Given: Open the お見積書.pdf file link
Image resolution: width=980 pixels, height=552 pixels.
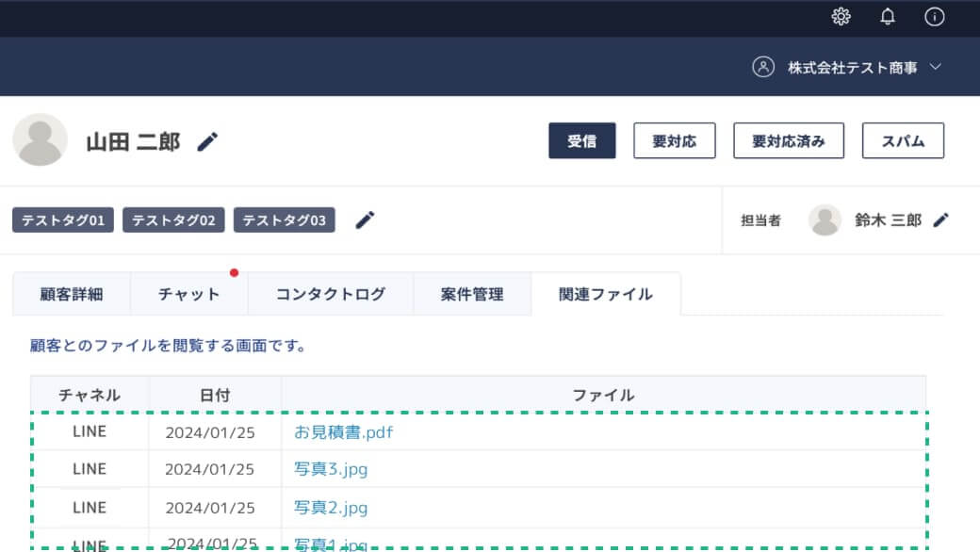Looking at the screenshot, I should coord(343,433).
